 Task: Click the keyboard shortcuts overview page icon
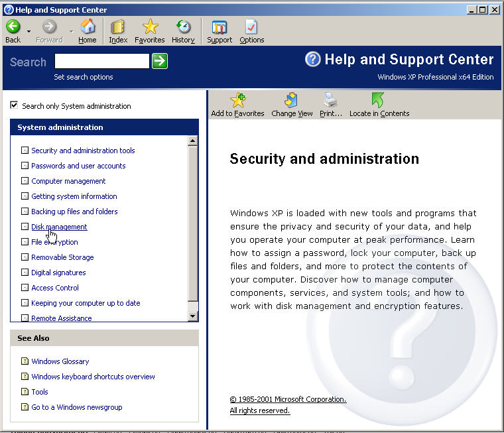tap(25, 377)
